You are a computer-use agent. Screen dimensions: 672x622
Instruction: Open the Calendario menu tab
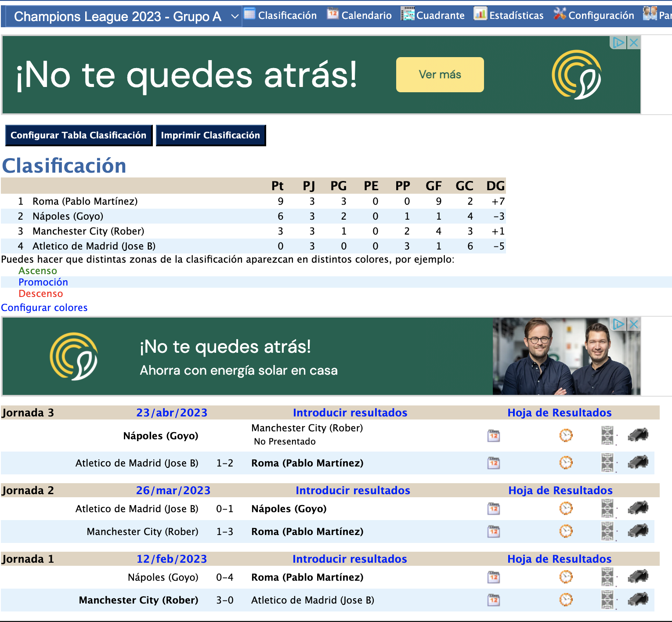pos(359,15)
